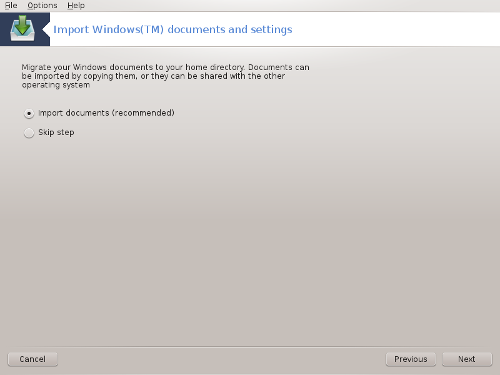Image resolution: width=500 pixels, height=375 pixels.
Task: Continue with the Next button
Action: click(x=467, y=359)
